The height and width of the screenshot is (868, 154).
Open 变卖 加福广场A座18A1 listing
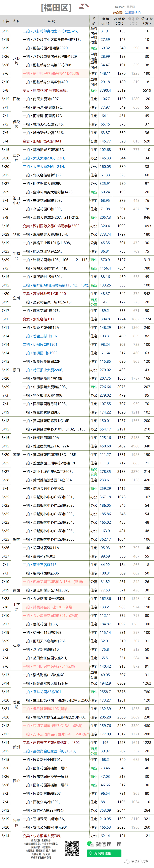coord(42,141)
